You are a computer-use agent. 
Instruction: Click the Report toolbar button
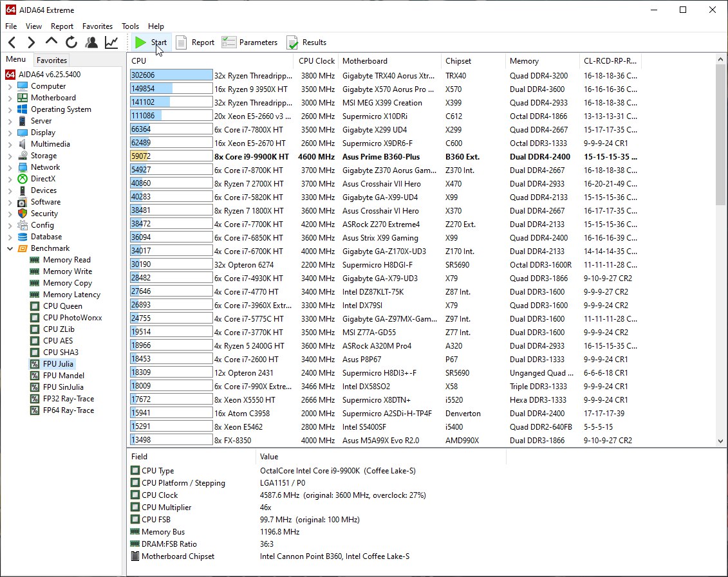[x=196, y=42]
